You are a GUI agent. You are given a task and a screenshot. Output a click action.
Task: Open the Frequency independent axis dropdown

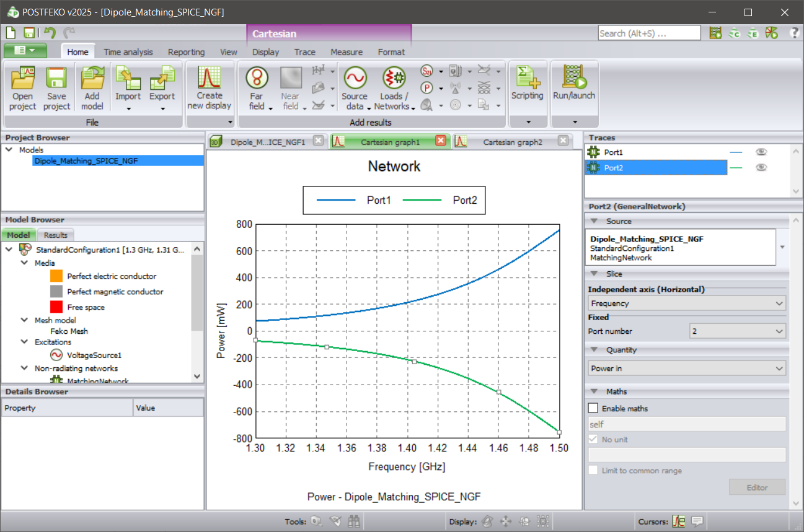687,303
